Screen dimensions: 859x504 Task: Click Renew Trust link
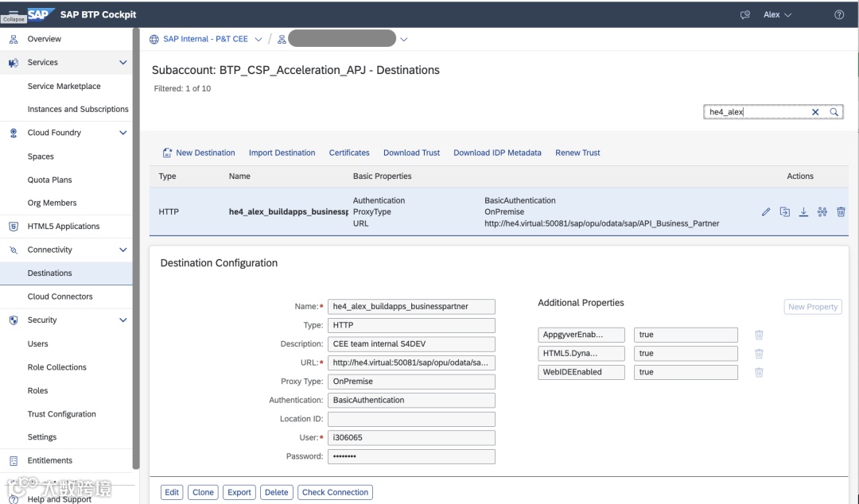[577, 153]
